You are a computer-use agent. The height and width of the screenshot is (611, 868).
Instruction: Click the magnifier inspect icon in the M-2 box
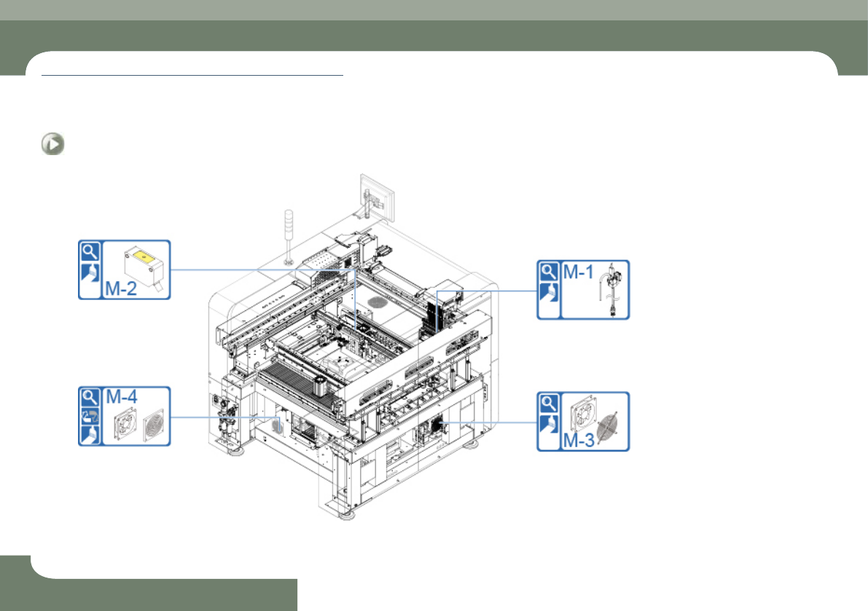point(90,251)
